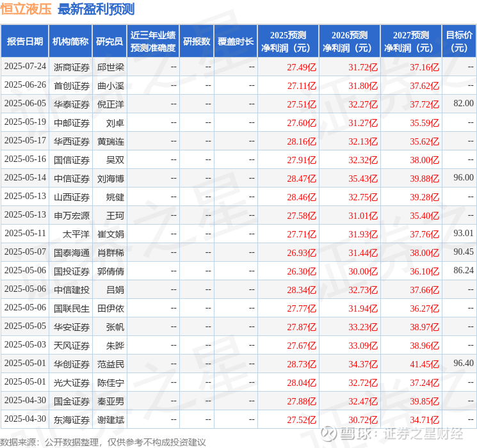Click date 2025-05-16
This screenshot has width=477, height=448.
click(x=25, y=159)
